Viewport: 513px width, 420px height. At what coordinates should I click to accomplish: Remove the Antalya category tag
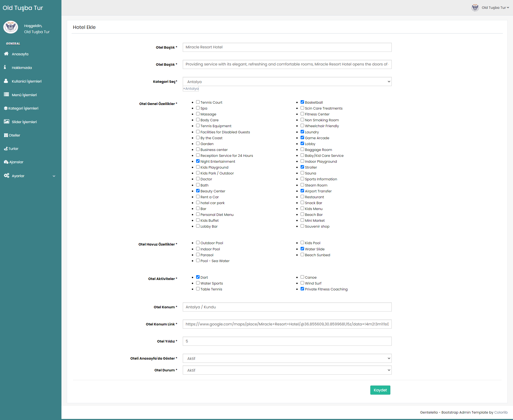click(x=184, y=89)
